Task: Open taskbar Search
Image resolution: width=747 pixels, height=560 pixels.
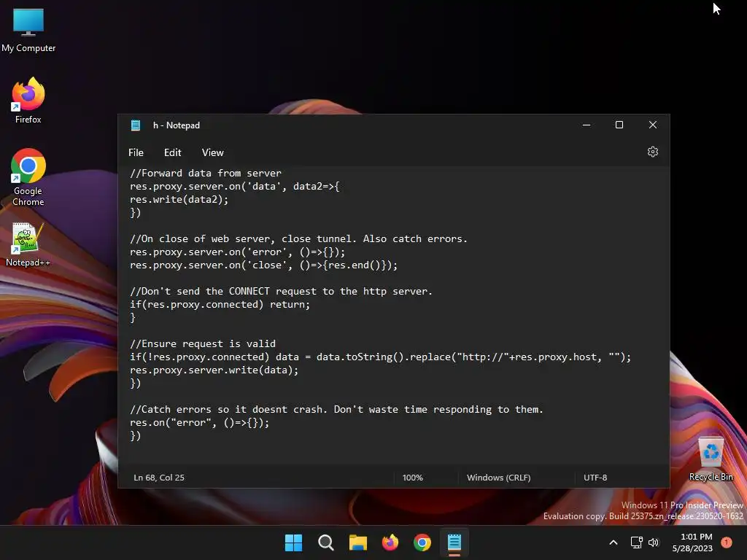Action: click(326, 542)
